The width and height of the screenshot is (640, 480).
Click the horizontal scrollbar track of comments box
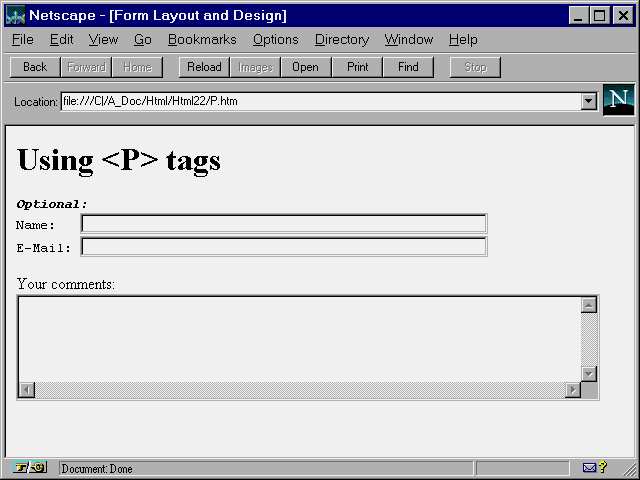coord(300,390)
